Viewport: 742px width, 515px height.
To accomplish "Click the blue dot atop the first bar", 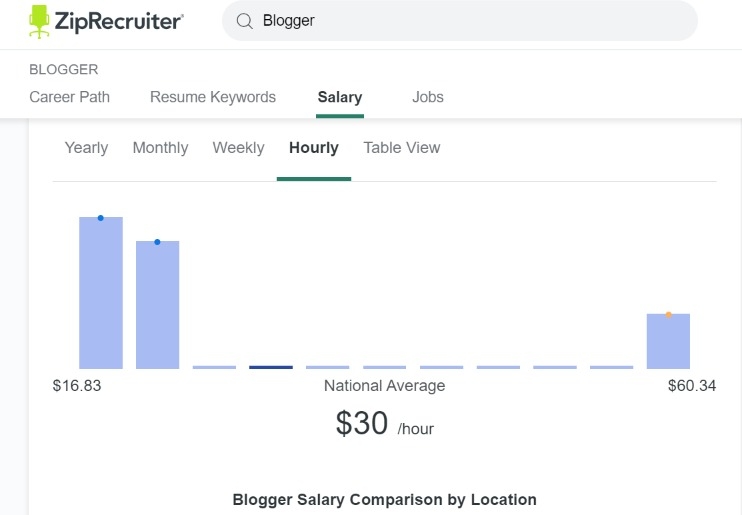I will click(101, 218).
